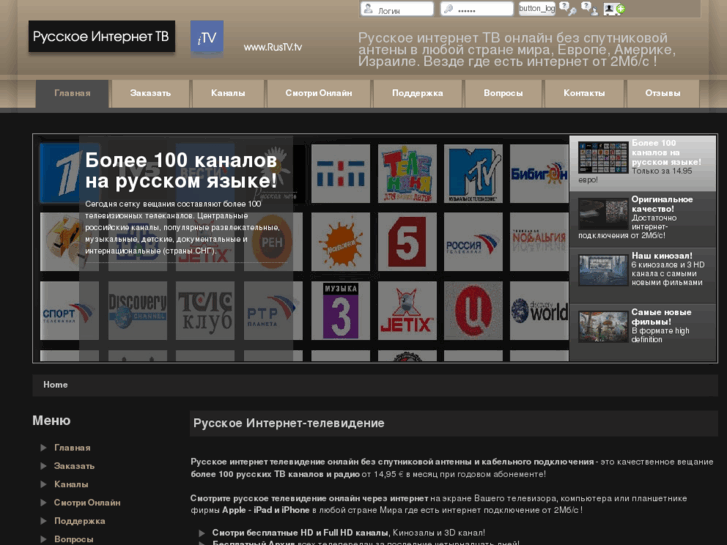Viewport: 727px width, 545px height.
Task: Click the РЕН channel logo
Action: coord(273,242)
